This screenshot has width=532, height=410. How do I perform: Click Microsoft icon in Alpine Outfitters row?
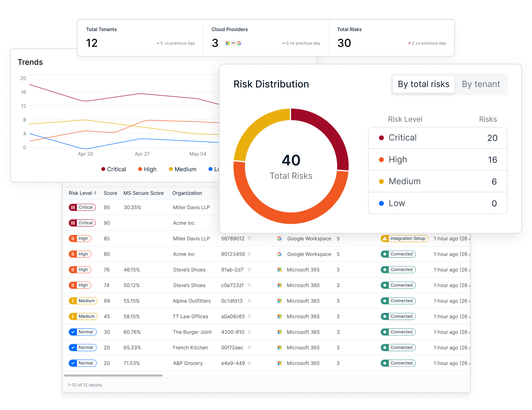click(x=279, y=301)
